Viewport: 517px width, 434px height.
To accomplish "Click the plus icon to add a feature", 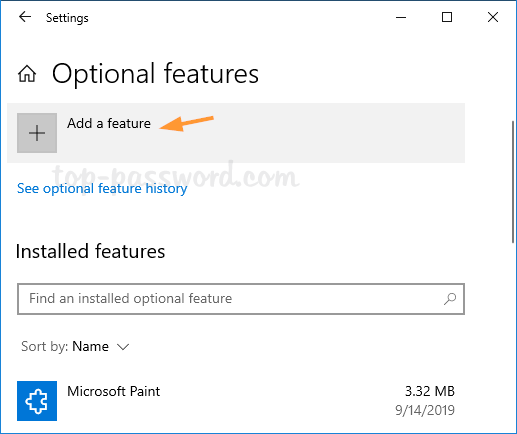I will 37,133.
